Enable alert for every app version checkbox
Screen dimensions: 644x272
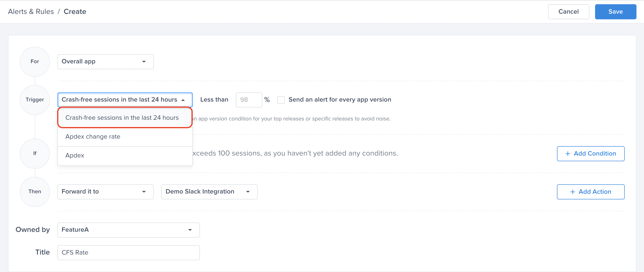tap(281, 100)
